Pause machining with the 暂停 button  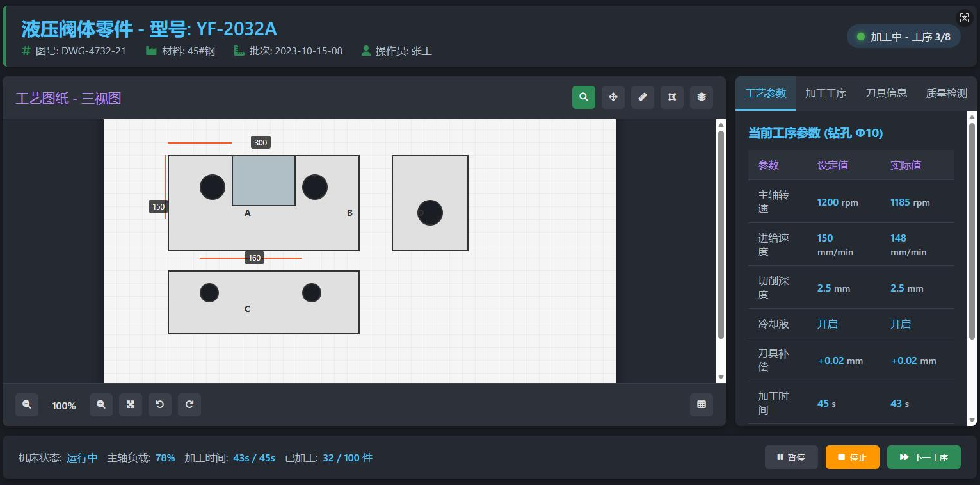[791, 457]
